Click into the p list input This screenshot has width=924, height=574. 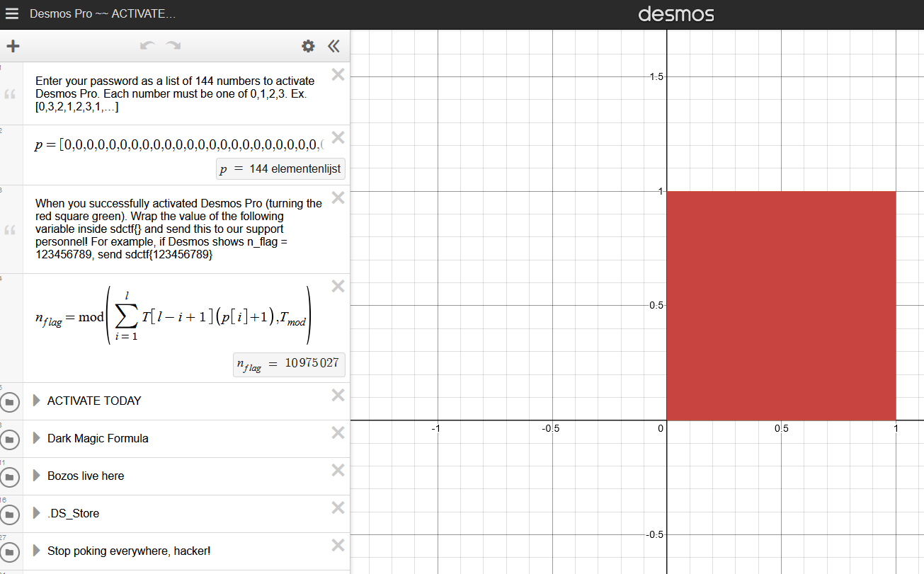click(x=184, y=145)
